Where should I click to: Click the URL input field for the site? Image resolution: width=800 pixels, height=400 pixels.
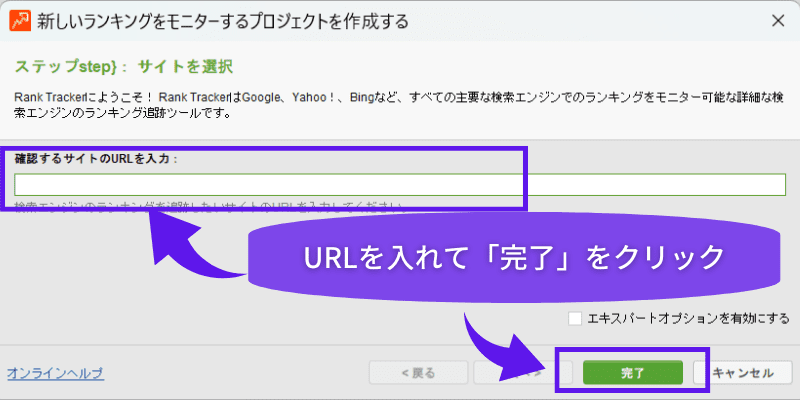(x=400, y=185)
